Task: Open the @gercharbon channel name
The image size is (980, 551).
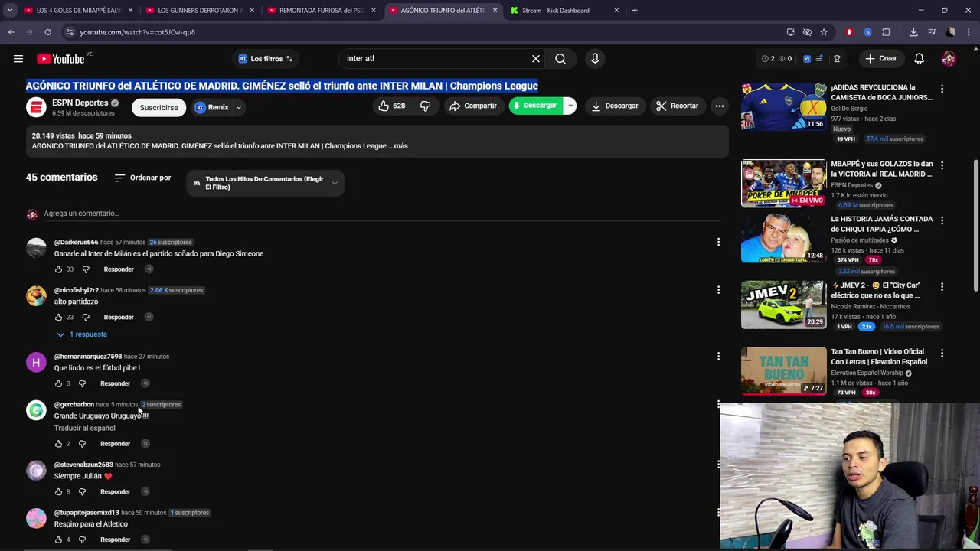Action: [x=74, y=404]
